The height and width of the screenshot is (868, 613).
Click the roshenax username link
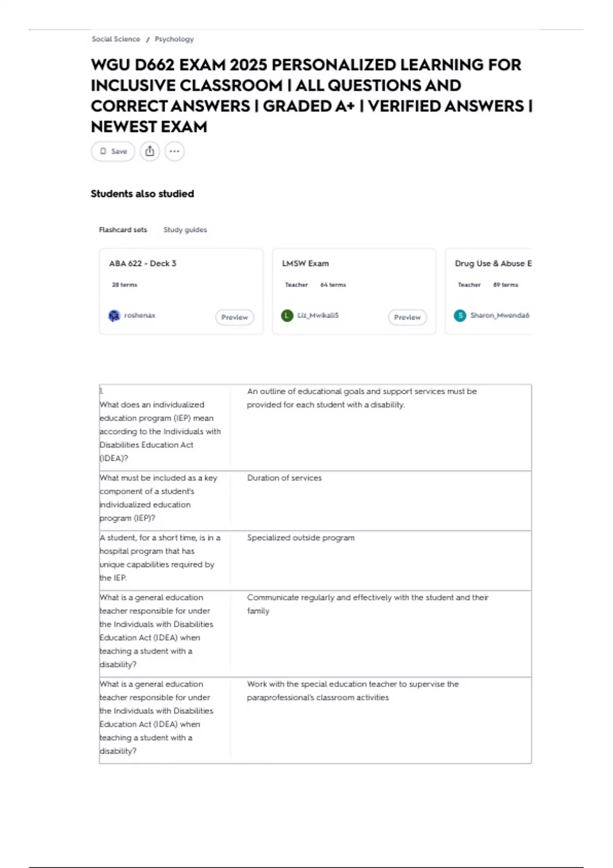139,316
